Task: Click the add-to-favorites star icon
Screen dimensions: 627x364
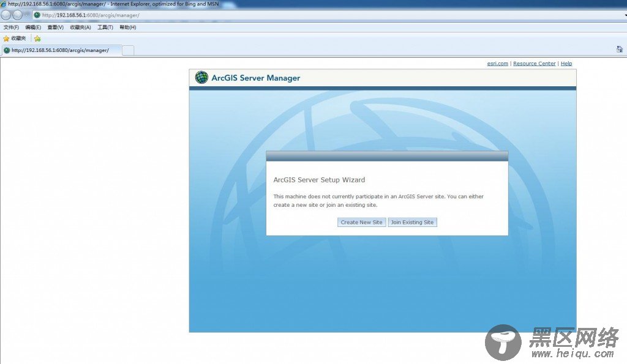Action: (37, 39)
